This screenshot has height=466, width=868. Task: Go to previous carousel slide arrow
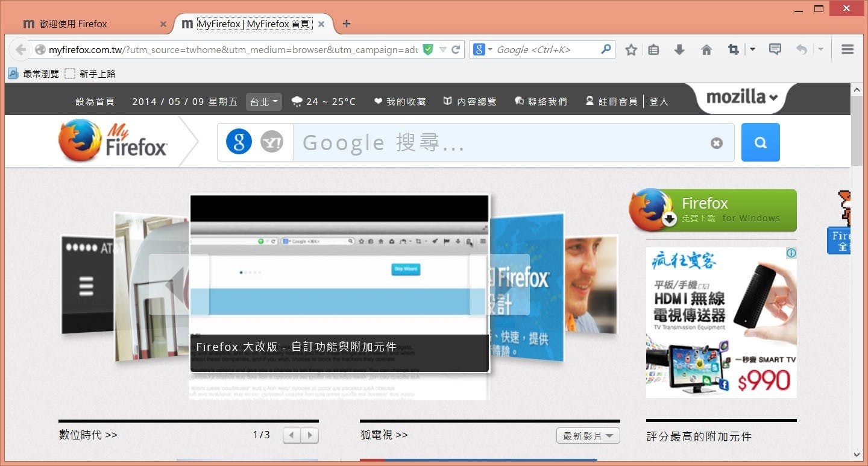coord(179,285)
